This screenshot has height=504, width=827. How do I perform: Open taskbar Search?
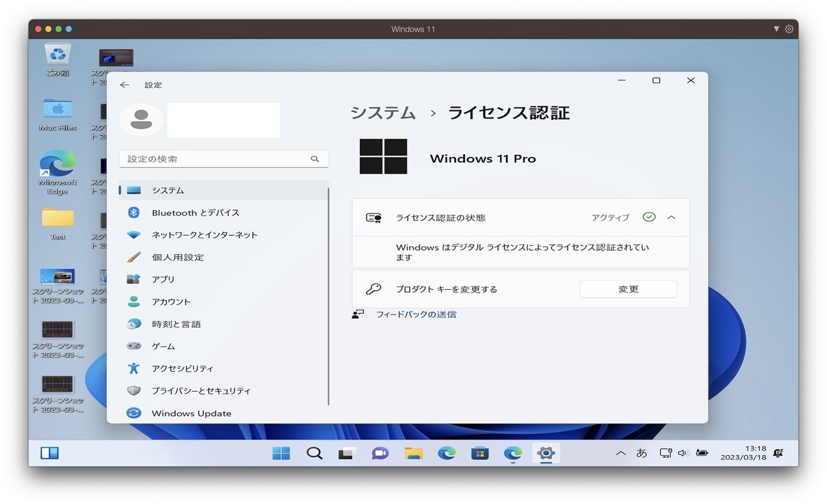[314, 453]
